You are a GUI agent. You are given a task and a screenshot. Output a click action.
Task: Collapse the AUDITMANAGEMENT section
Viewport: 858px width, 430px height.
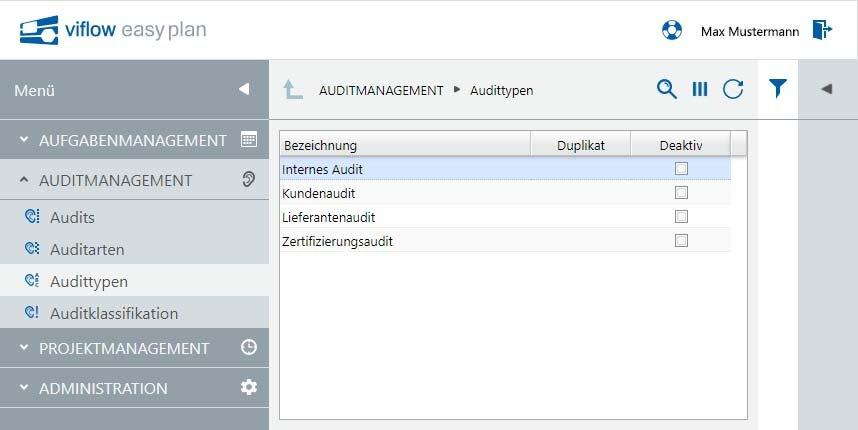click(x=115, y=181)
